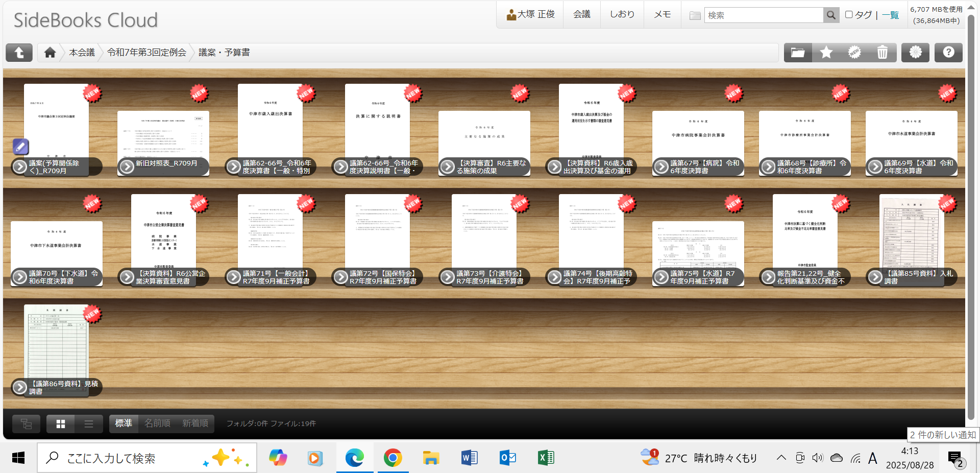Expand arrow for 議第67号【病院】document

point(661,167)
